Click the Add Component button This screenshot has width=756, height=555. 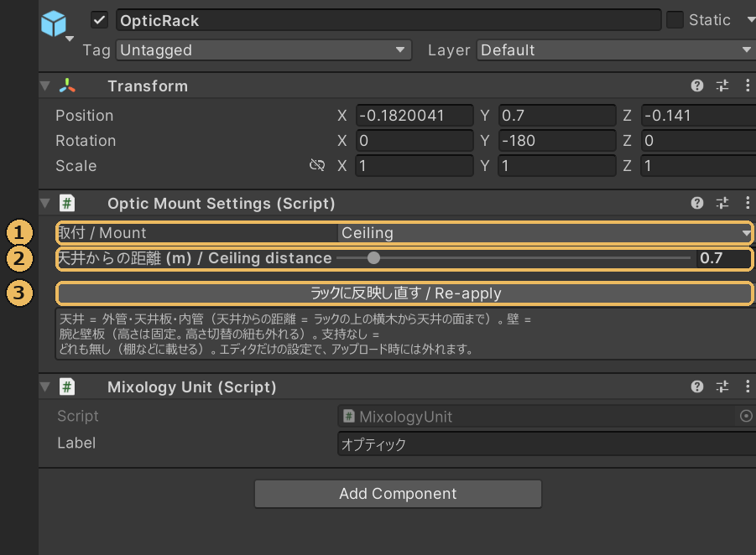[x=399, y=494]
